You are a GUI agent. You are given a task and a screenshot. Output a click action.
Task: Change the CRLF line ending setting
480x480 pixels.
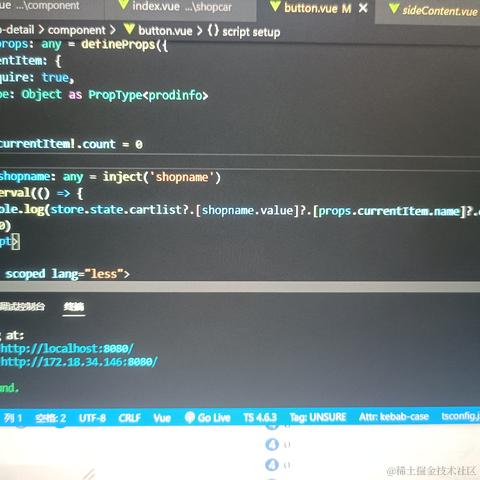pos(130,418)
